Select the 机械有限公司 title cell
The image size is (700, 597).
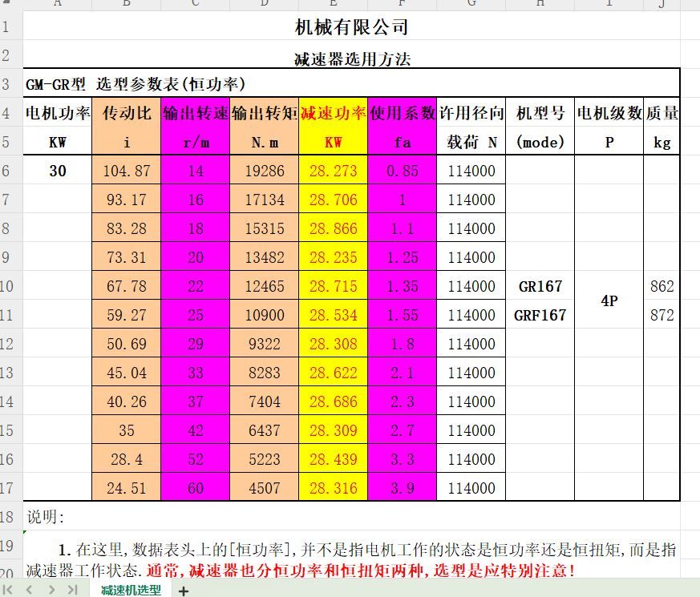[351, 27]
